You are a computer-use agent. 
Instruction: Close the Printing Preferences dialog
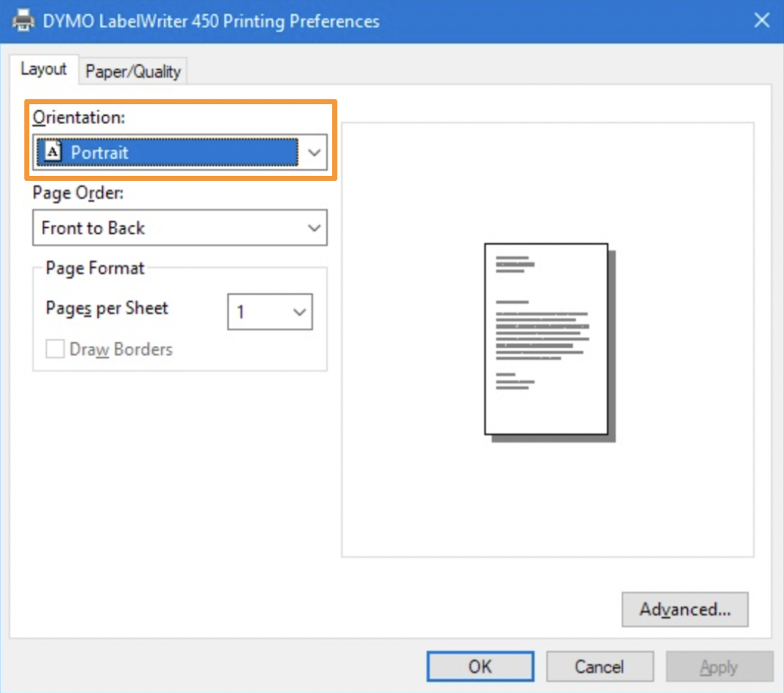[x=762, y=20]
